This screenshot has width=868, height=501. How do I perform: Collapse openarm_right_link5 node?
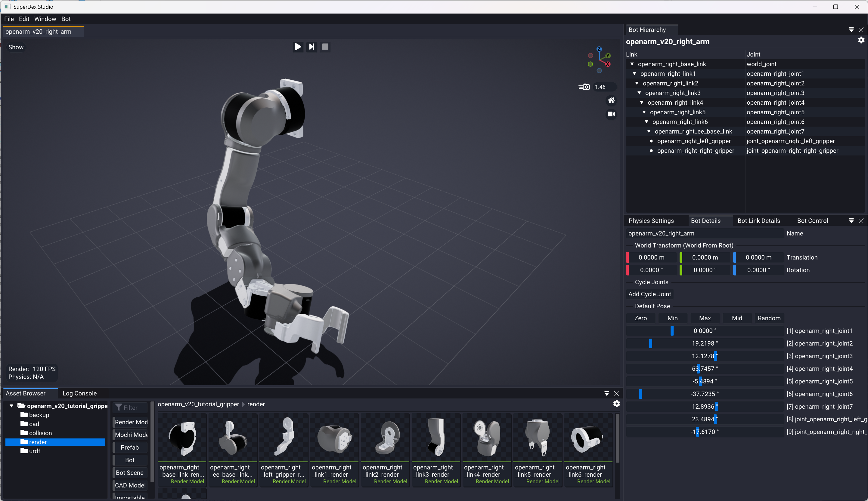[644, 112]
